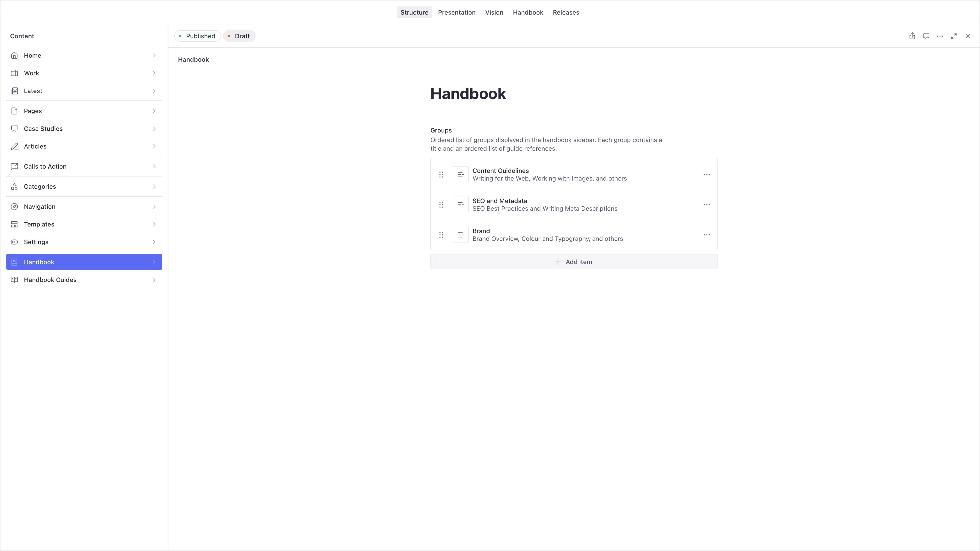Expand Latest chevron in sidebar
The width and height of the screenshot is (980, 551).
pyautogui.click(x=154, y=91)
